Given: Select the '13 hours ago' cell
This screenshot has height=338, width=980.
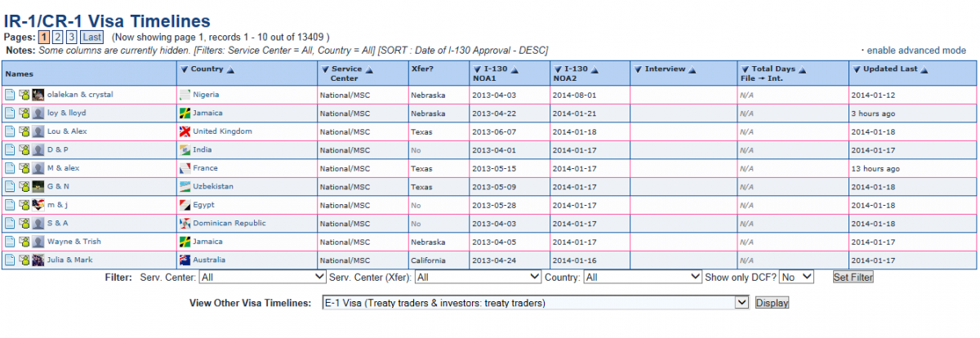Looking at the screenshot, I should pyautogui.click(x=912, y=168).
